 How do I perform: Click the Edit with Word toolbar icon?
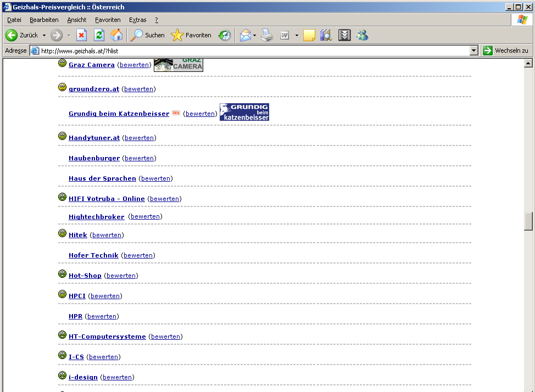point(285,35)
